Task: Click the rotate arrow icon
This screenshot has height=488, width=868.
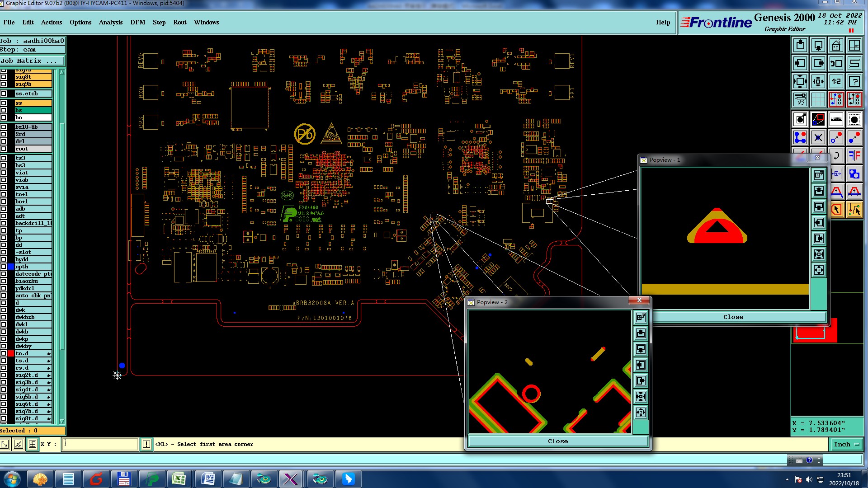Action: [x=836, y=156]
